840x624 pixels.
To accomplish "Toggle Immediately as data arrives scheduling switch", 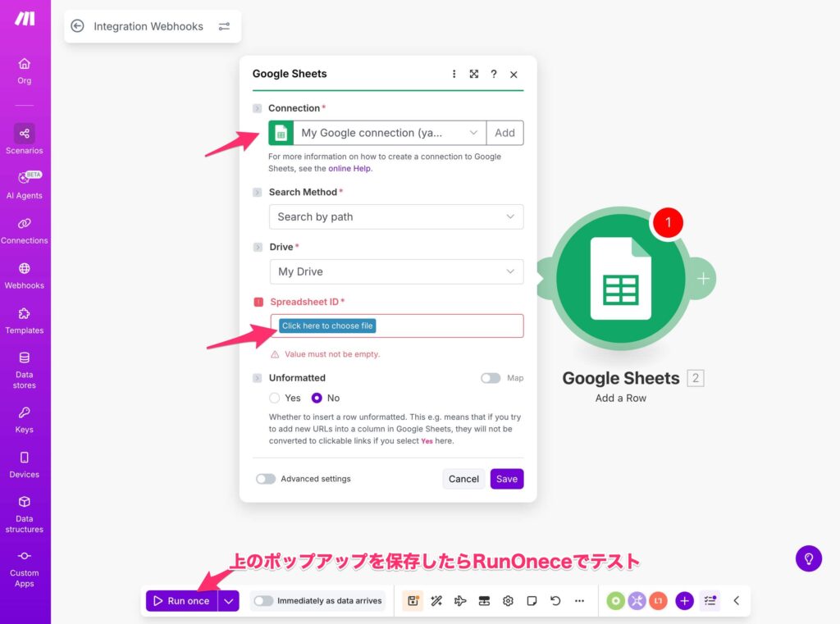I will (262, 601).
